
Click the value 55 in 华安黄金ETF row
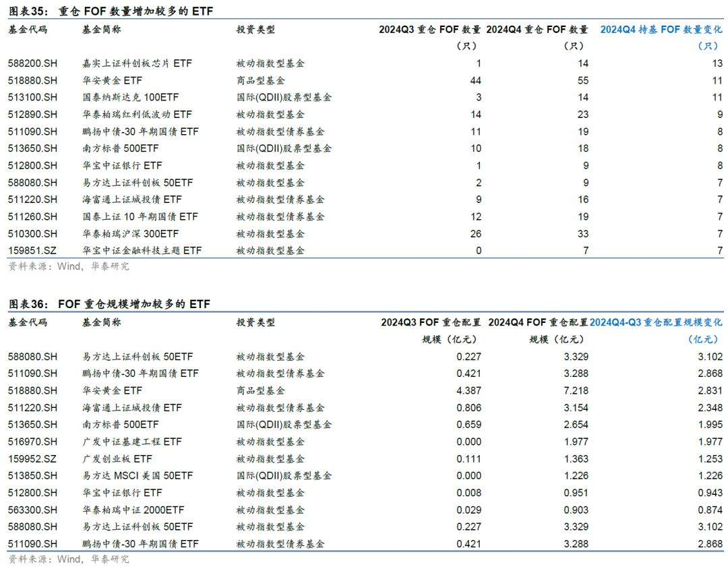582,81
